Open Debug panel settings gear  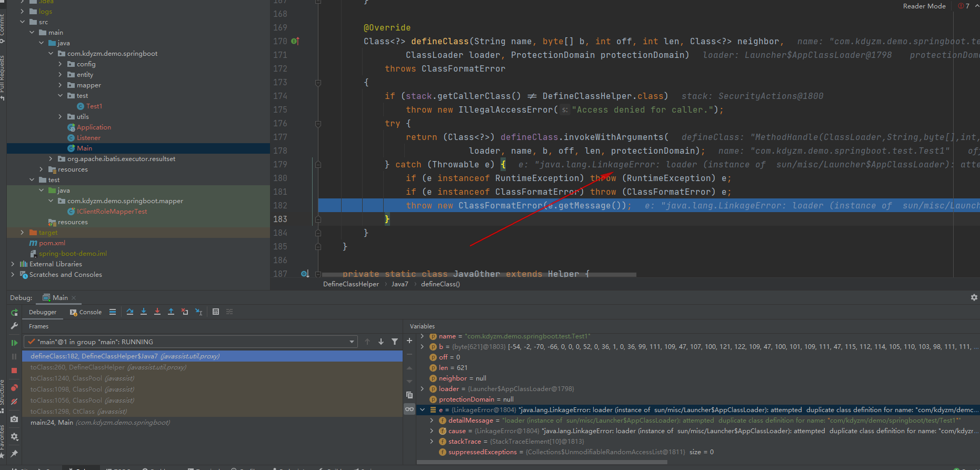[974, 297]
